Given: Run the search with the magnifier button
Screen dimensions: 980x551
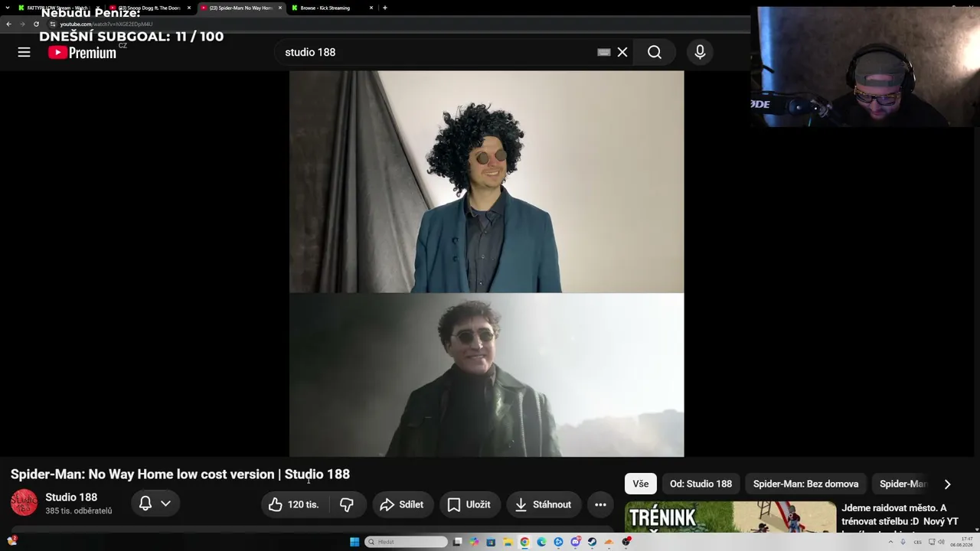Looking at the screenshot, I should point(655,52).
